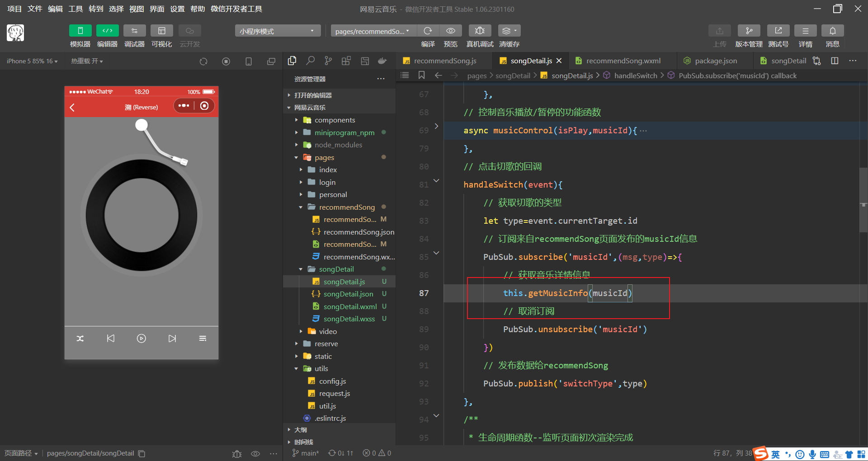This screenshot has width=868, height=461.
Task: Expand the login folder
Action: 339,182
